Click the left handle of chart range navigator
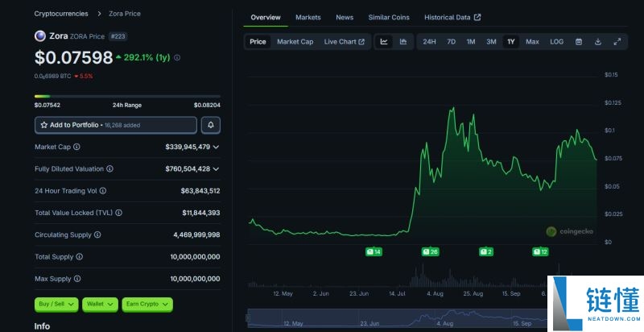644x332 pixels. tap(248, 318)
